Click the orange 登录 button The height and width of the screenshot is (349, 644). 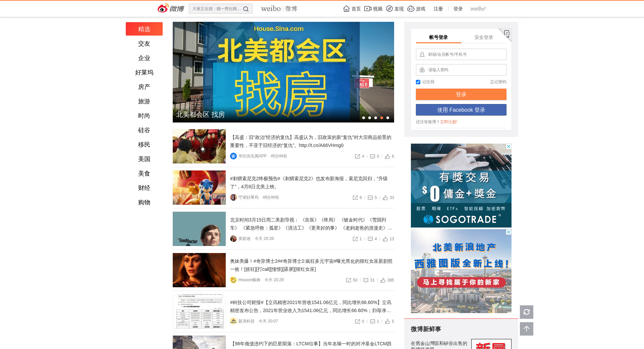point(461,94)
